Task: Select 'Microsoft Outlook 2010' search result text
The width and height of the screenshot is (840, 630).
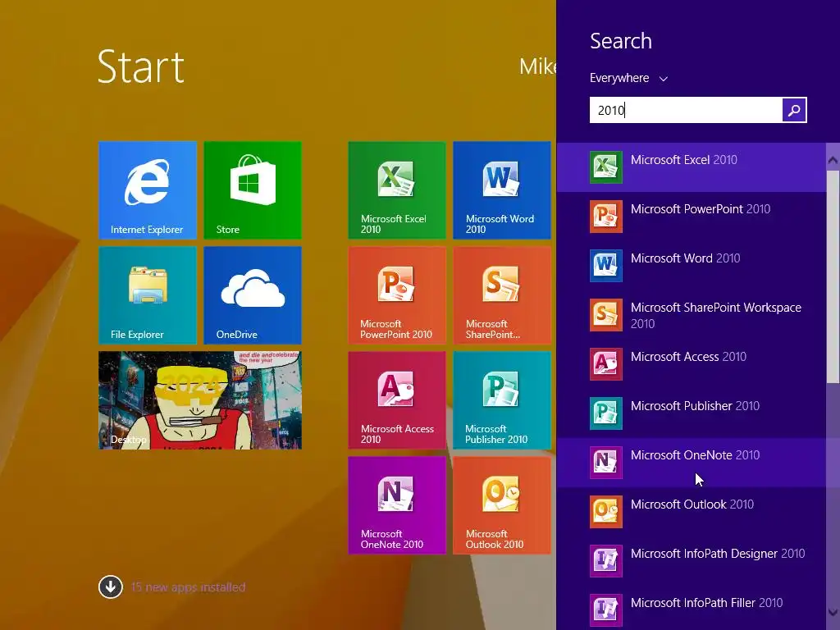Action: (x=692, y=504)
